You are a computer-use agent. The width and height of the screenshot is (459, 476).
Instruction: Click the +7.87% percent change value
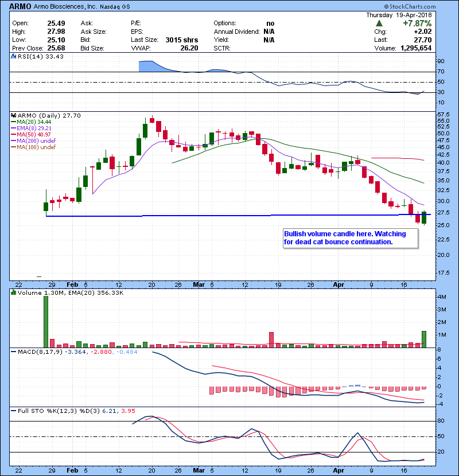[x=417, y=24]
